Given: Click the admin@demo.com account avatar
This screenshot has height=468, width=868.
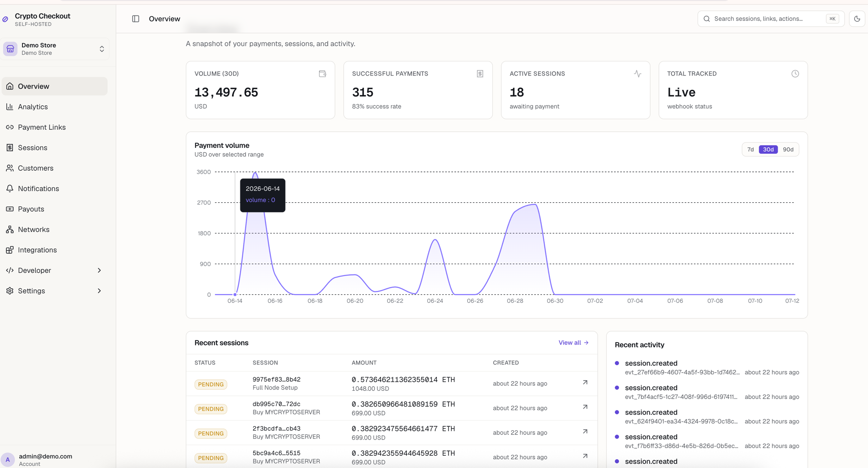Looking at the screenshot, I should 8,460.
